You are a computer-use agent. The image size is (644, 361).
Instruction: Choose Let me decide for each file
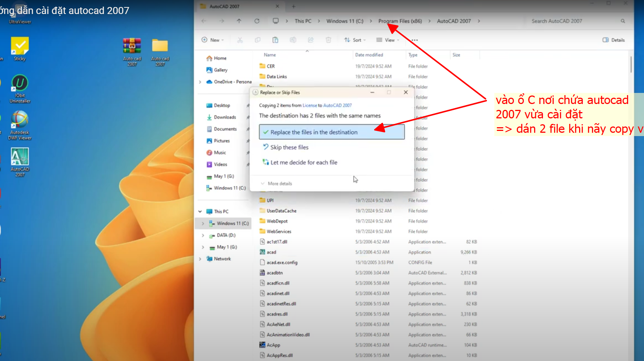[300, 162]
